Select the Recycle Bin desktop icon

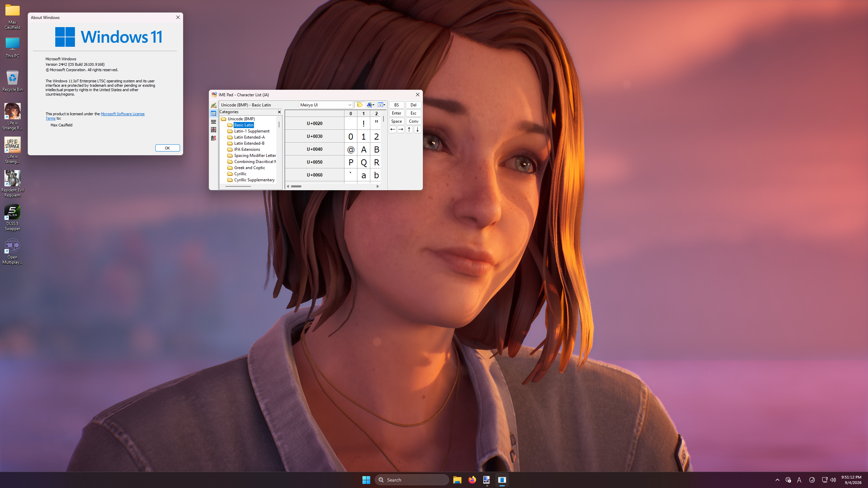coord(12,81)
